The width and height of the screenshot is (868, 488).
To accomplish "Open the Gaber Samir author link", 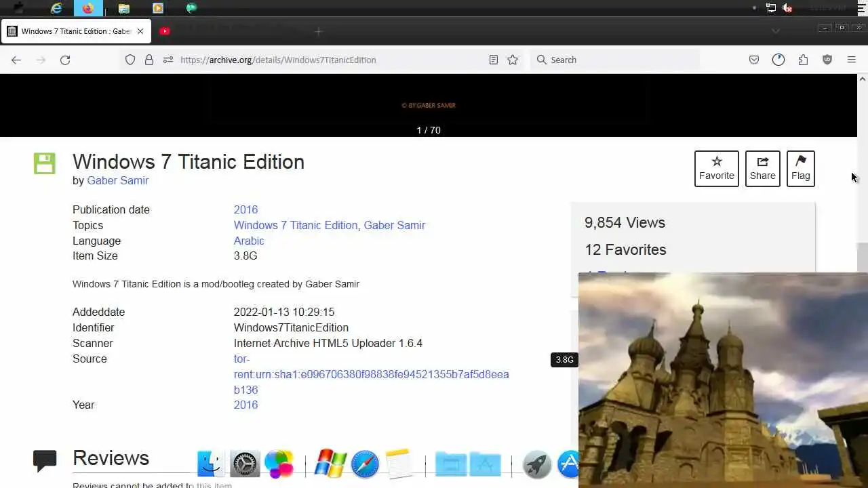I will coord(118,180).
